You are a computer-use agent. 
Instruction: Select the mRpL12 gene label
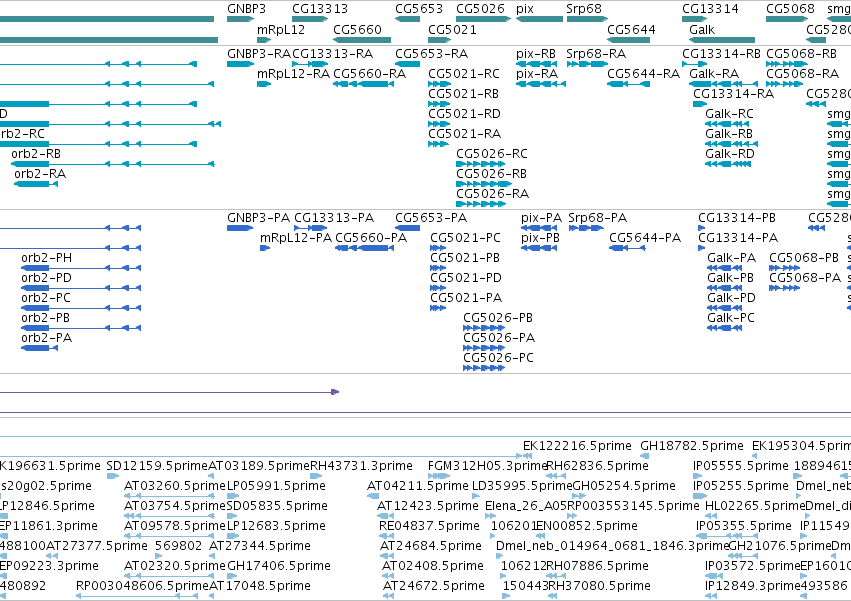[281, 29]
